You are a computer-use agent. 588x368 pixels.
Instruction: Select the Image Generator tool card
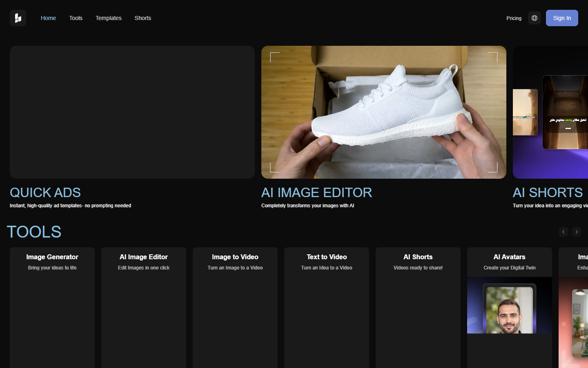[x=52, y=307]
